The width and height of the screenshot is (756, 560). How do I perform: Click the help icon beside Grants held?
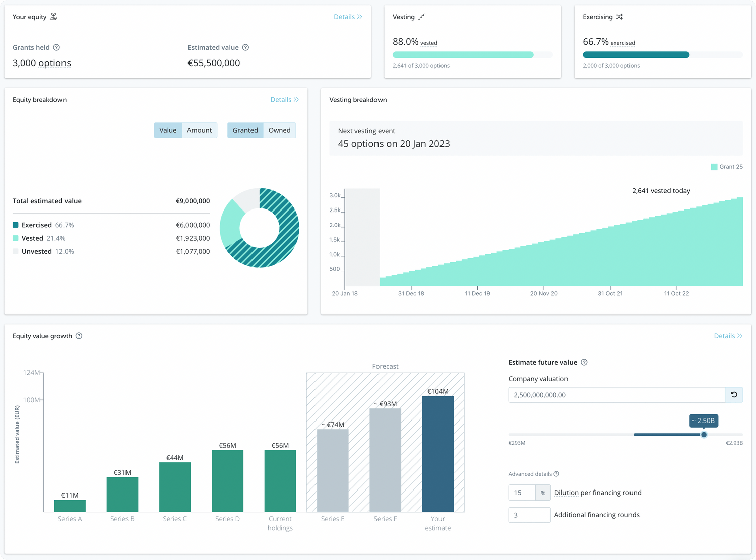pyautogui.click(x=56, y=47)
